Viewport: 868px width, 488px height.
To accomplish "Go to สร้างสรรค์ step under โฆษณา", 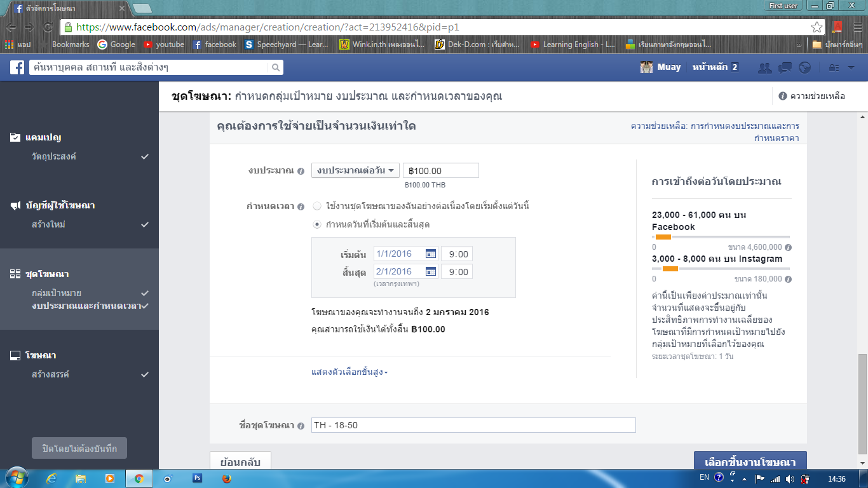I will point(51,374).
